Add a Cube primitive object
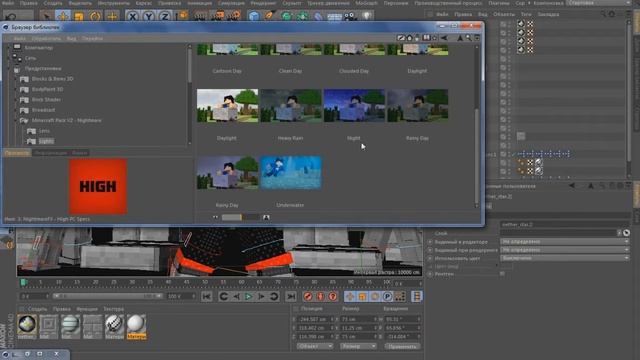 [253, 16]
